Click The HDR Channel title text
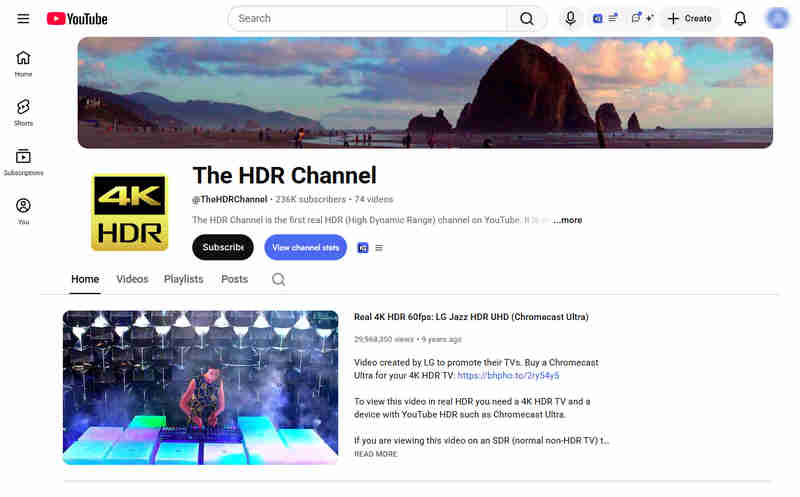Screen dimensions: 800x497 click(285, 176)
